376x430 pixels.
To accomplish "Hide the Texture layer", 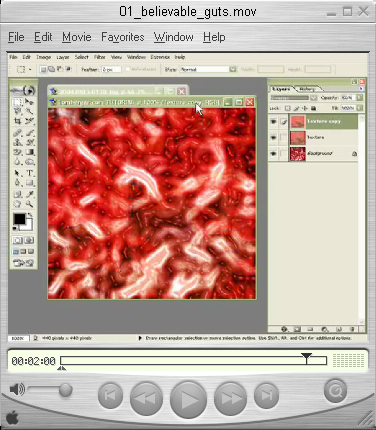I will tap(274, 137).
